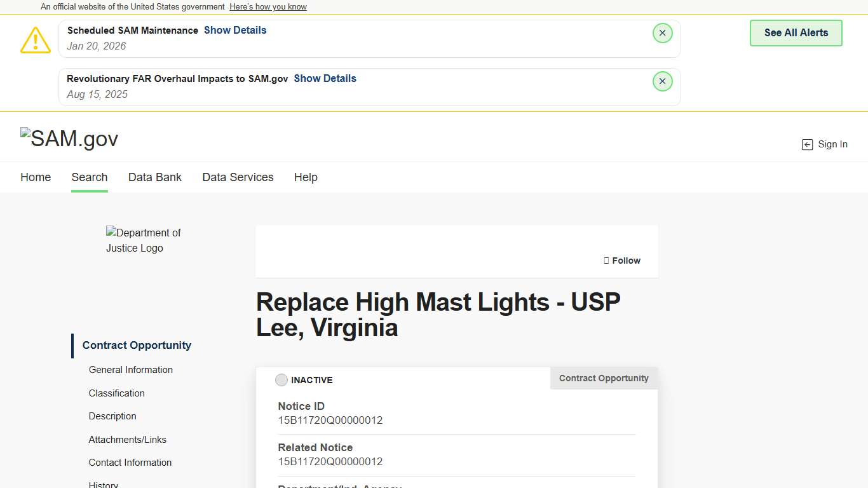This screenshot has width=868, height=488.
Task: Open the Home menu item
Action: 36,177
